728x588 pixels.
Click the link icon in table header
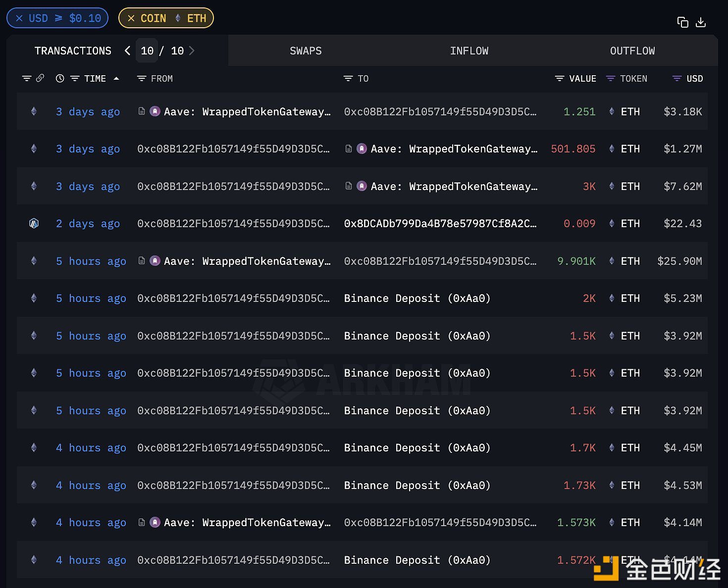[40, 78]
